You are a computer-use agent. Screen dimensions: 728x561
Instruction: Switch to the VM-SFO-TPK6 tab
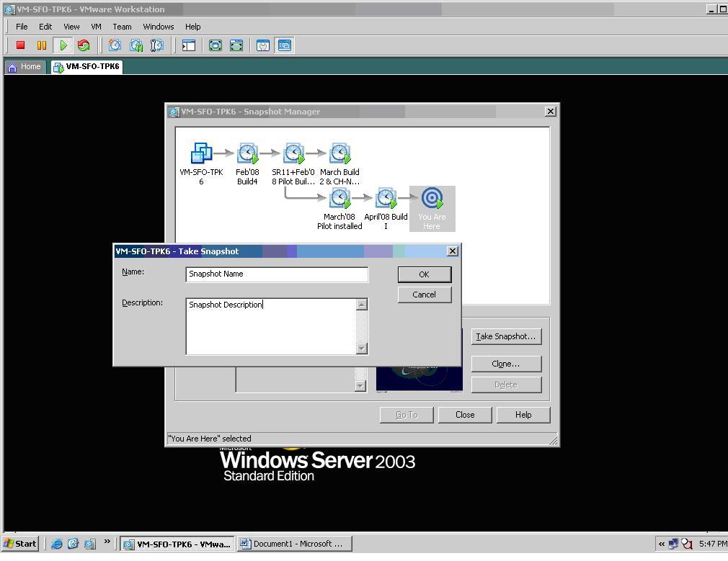86,67
